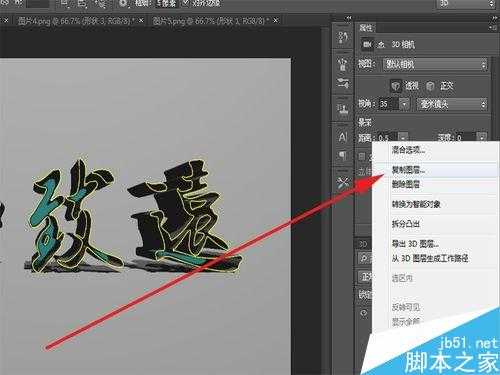Click the 3D 远 character on the canvas
Viewport: 500px width, 375px height.
point(185,215)
